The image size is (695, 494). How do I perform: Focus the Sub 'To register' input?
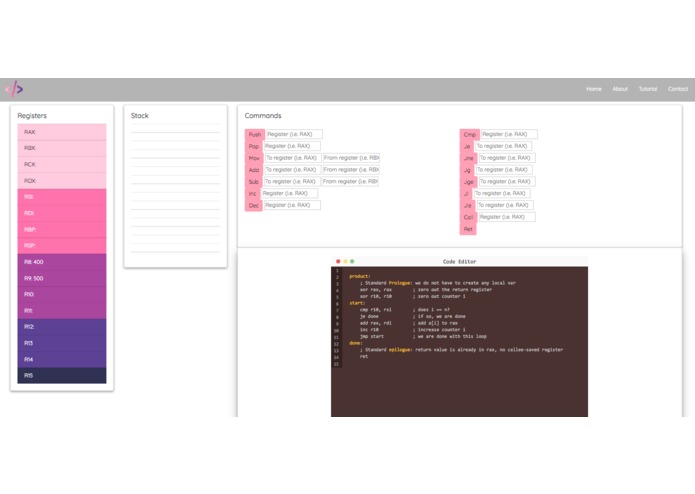pyautogui.click(x=292, y=182)
